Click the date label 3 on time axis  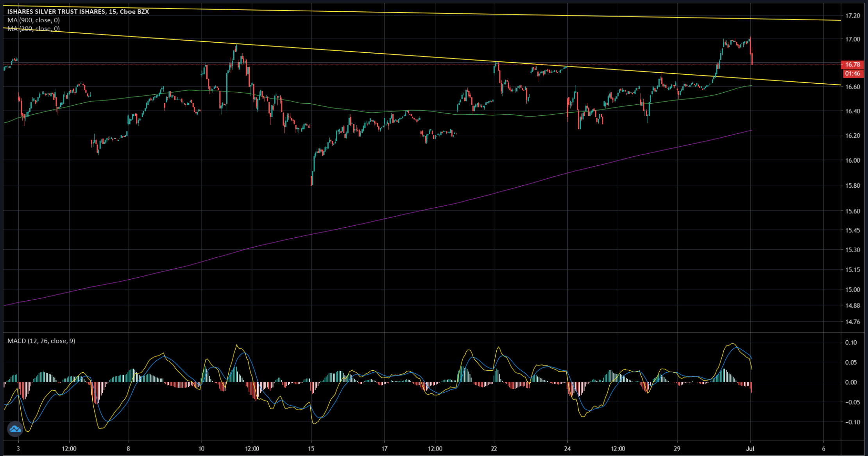(x=18, y=449)
